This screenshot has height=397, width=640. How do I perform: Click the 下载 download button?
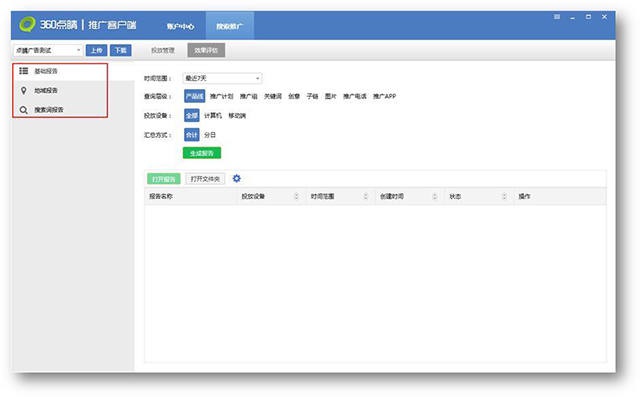[120, 50]
